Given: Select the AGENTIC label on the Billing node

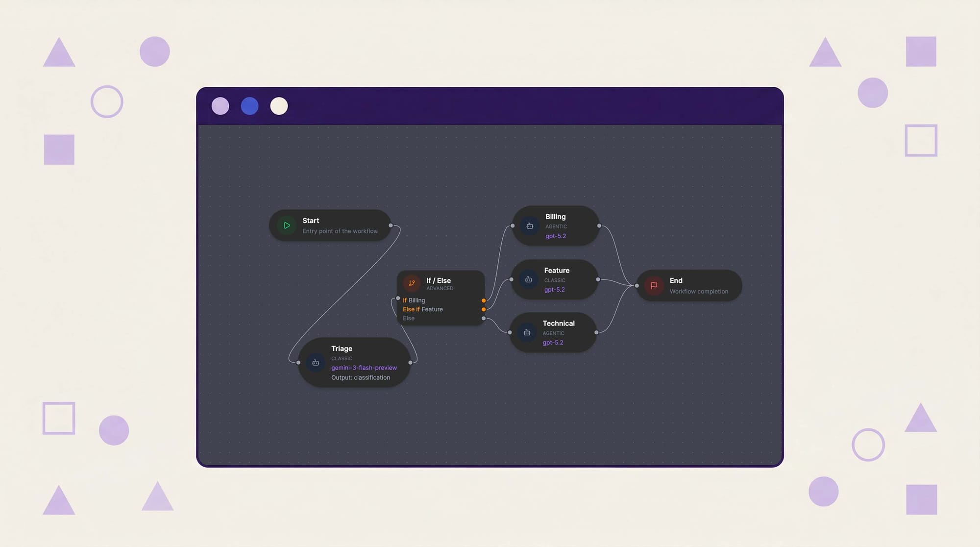Looking at the screenshot, I should point(556,226).
